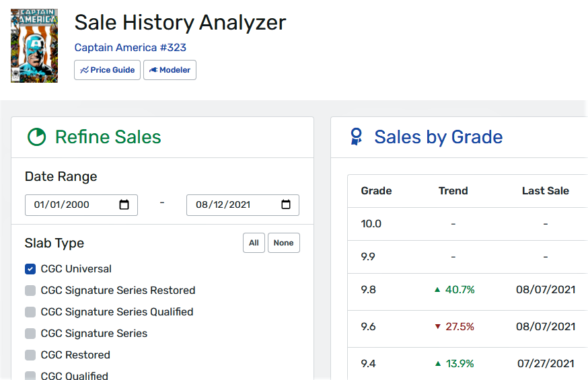Select All slab types

click(254, 243)
